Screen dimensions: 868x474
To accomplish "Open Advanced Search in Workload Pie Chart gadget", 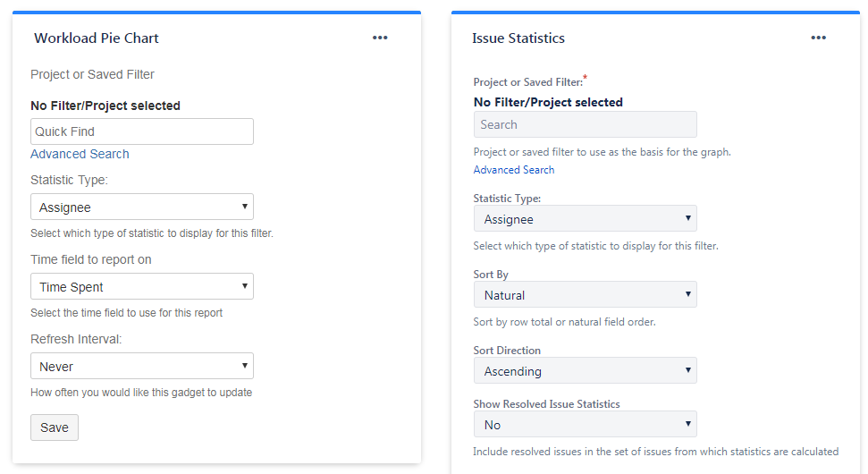I will pyautogui.click(x=80, y=154).
